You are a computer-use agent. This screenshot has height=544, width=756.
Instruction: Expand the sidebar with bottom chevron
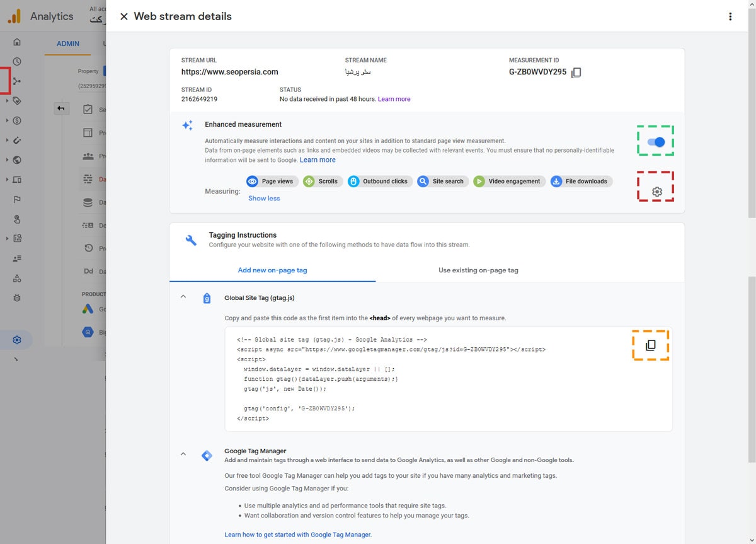point(16,359)
